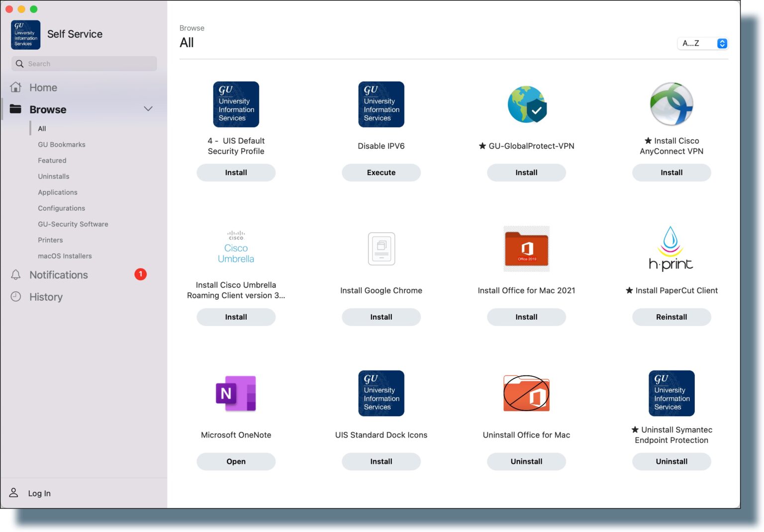The image size is (764, 532).
Task: Select the Google Chrome app icon
Action: click(381, 249)
